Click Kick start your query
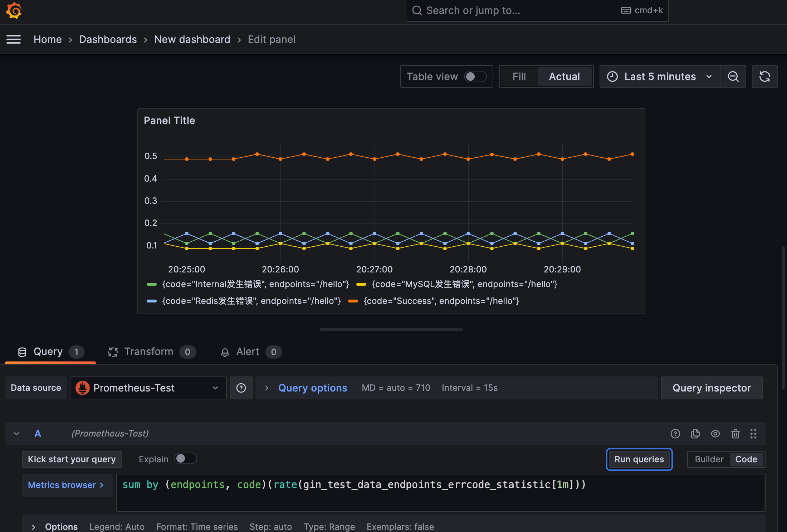 pos(72,459)
